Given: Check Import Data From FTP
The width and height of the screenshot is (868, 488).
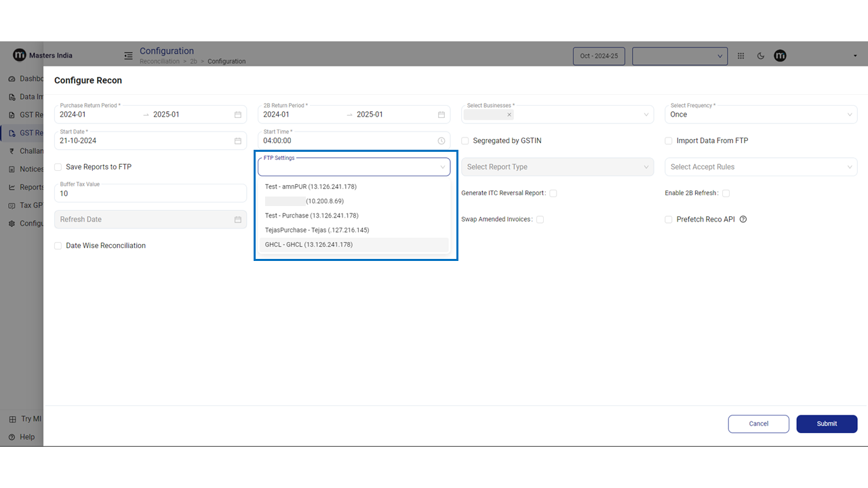Looking at the screenshot, I should [669, 141].
